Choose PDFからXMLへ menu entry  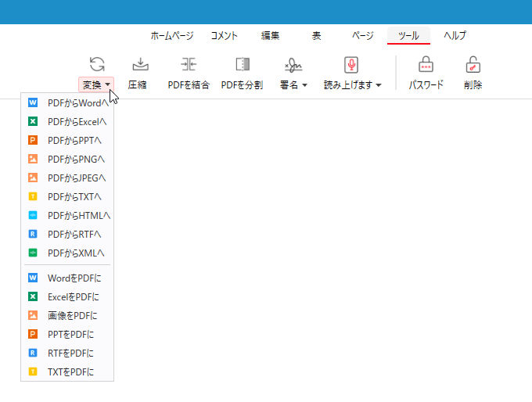click(67, 253)
